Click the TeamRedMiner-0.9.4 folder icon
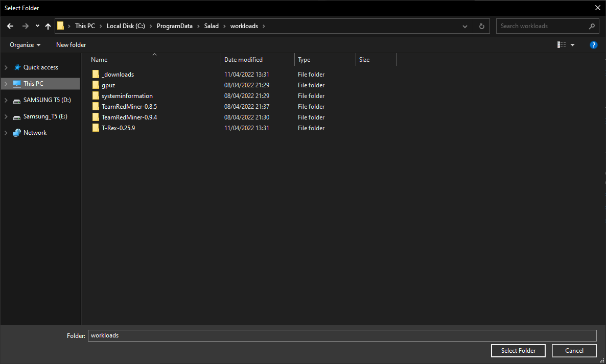 (x=96, y=117)
